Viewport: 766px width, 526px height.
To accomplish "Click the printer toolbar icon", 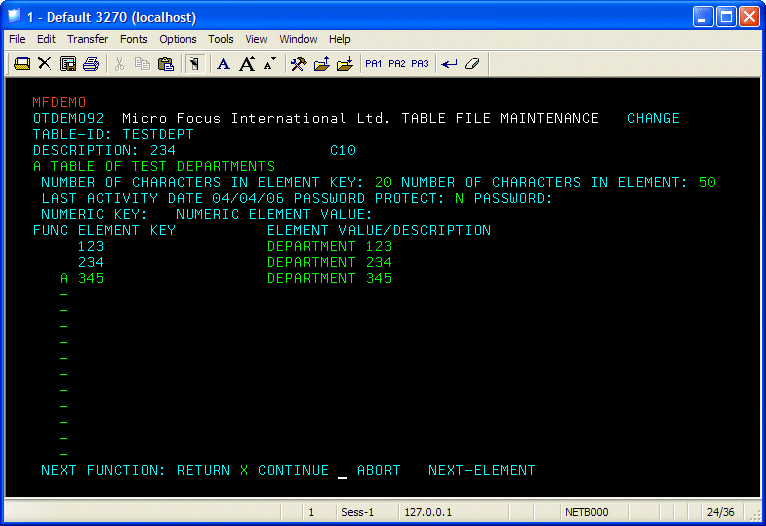I will tap(91, 63).
